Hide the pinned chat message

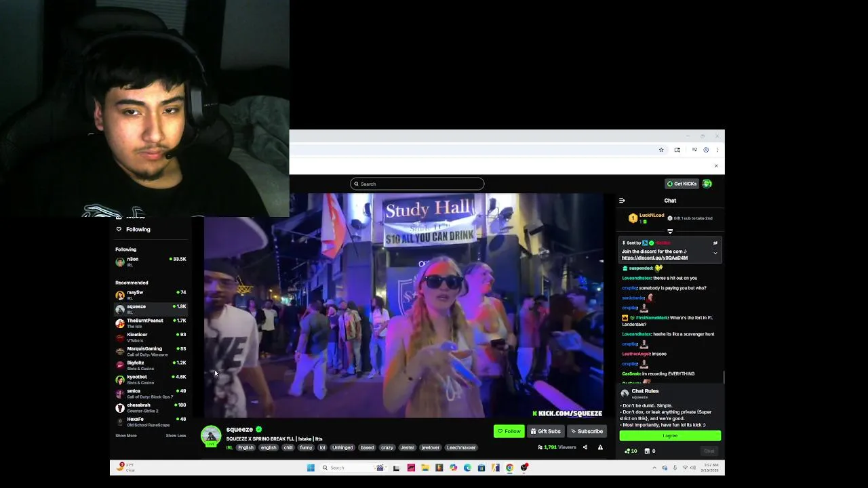[x=715, y=243]
